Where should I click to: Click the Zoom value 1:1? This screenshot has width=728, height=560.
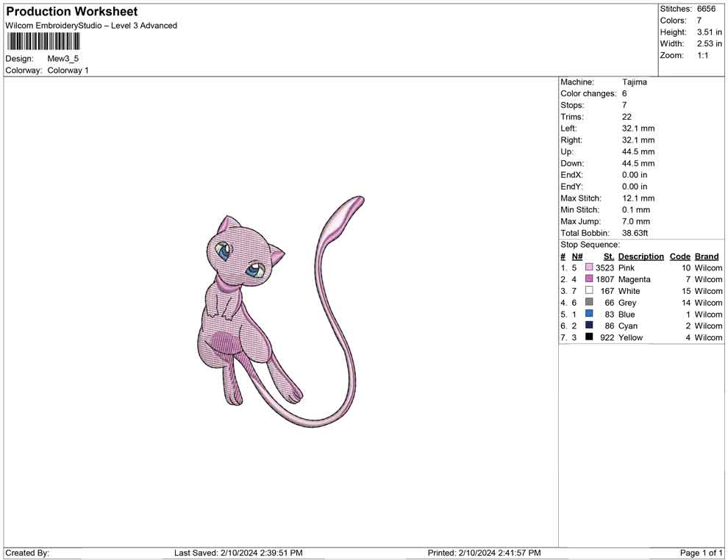703,55
